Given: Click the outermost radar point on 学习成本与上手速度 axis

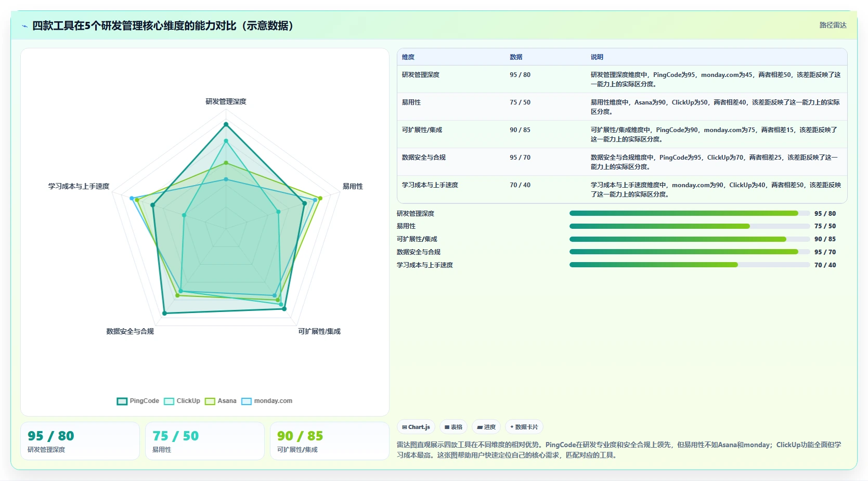Looking at the screenshot, I should tap(132, 198).
